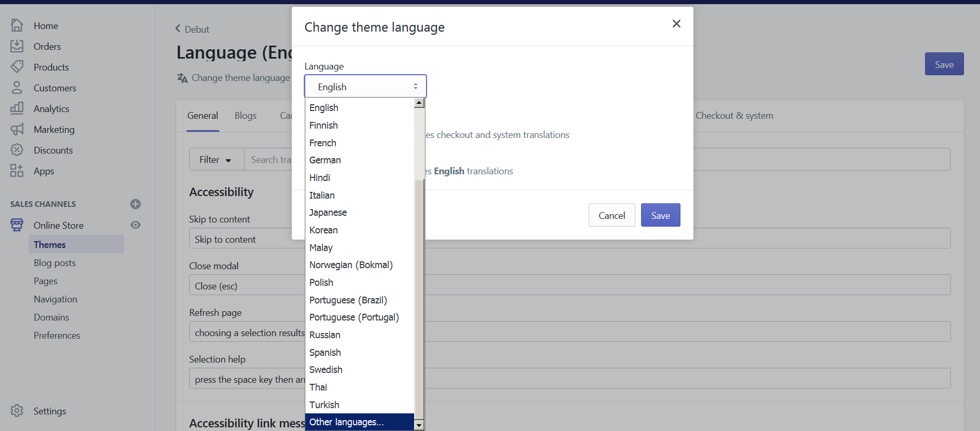Close the Change theme language dialog
This screenshot has width=980, height=431.
[676, 24]
